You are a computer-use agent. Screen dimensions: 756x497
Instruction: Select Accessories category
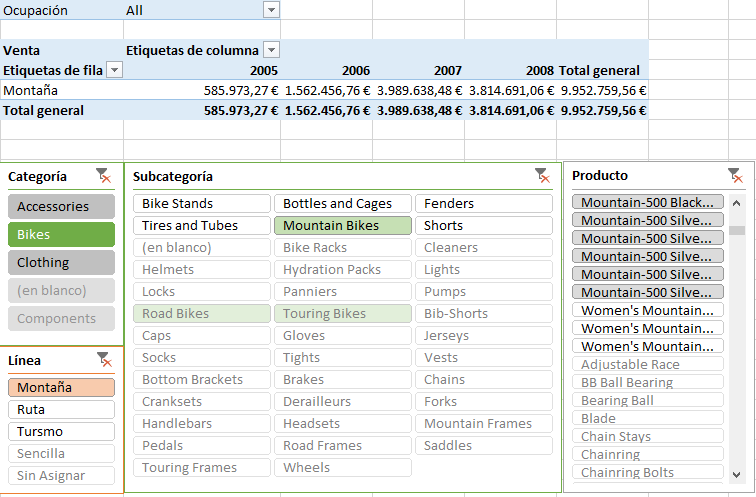pos(61,207)
